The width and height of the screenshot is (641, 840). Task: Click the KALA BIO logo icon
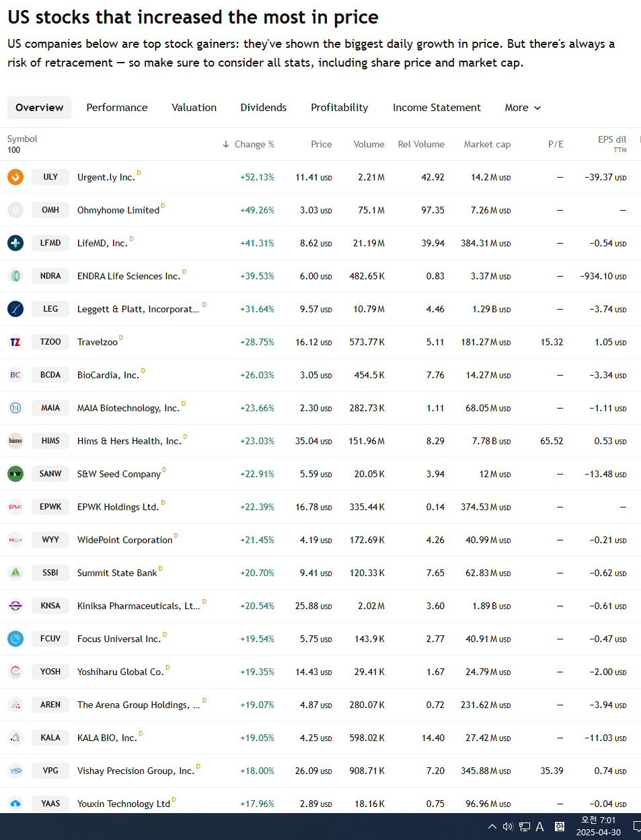[15, 738]
